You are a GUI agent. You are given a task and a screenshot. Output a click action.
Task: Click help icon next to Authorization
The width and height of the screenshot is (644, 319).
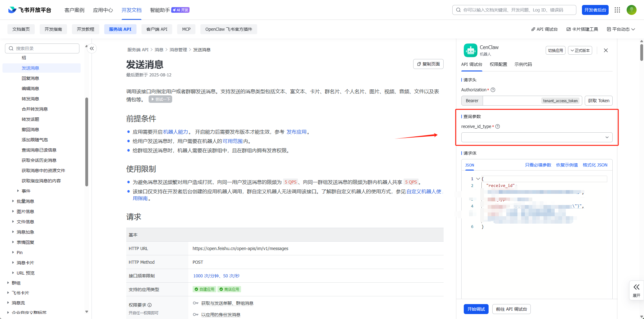493,90
